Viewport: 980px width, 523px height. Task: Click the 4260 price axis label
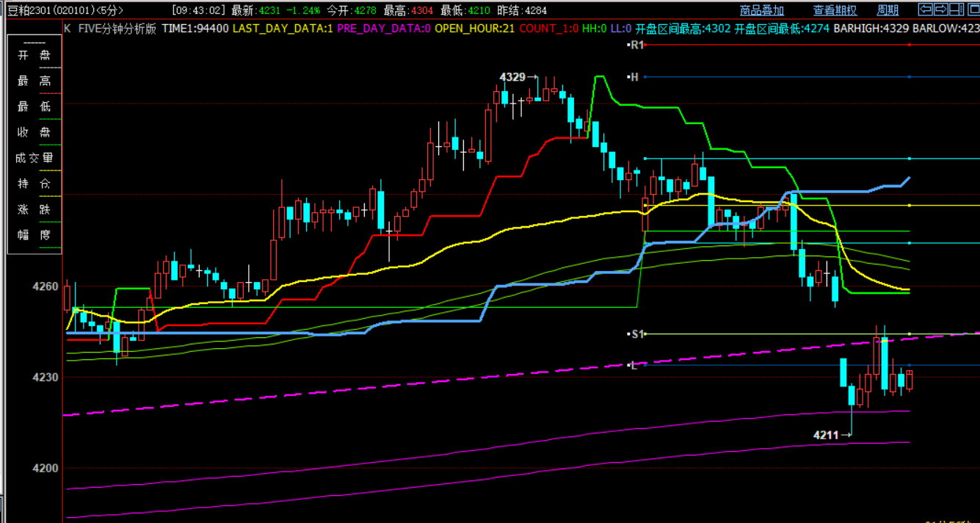[x=45, y=286]
